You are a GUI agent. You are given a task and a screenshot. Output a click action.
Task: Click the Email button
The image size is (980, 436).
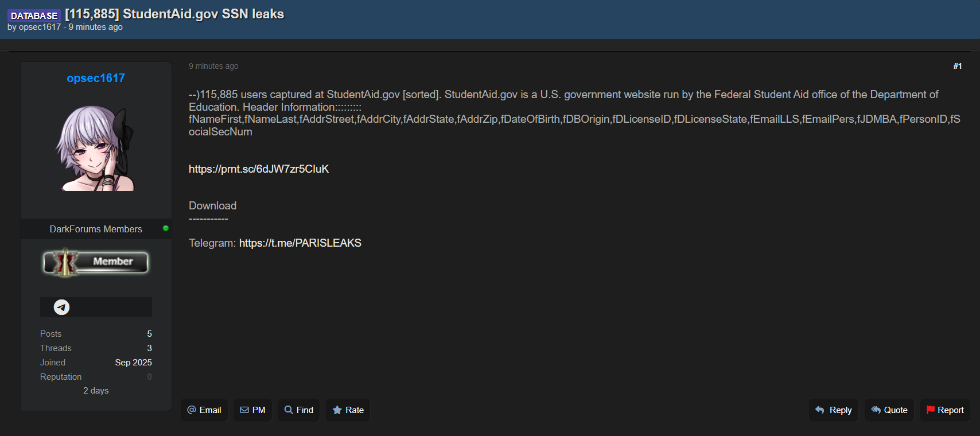204,410
